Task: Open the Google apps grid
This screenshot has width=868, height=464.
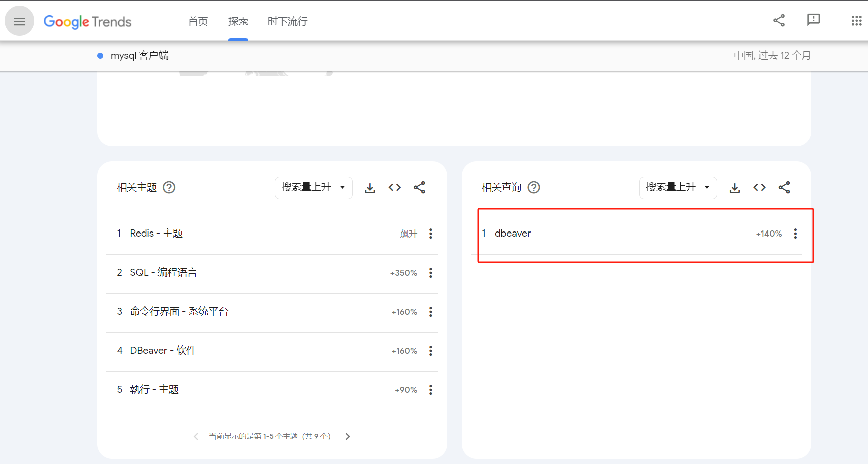Action: click(856, 21)
